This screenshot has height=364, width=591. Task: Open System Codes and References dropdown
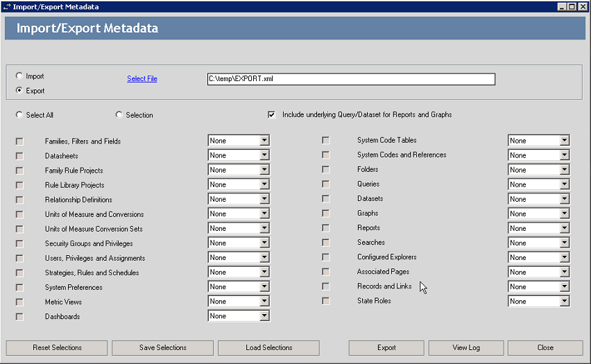point(539,155)
